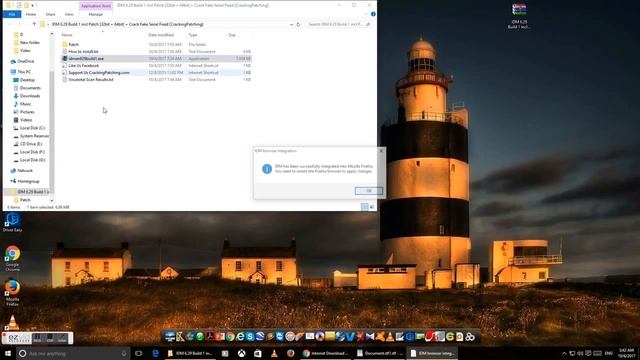Go up one folder with the Up arrow

click(34, 24)
